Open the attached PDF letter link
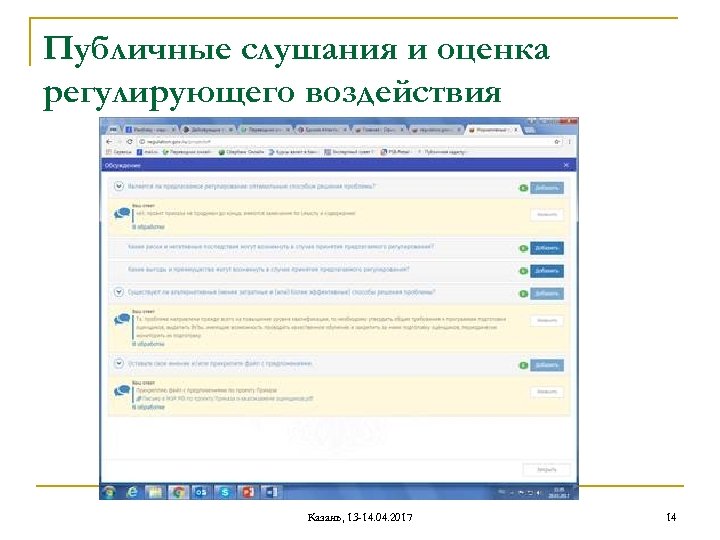 225,399
